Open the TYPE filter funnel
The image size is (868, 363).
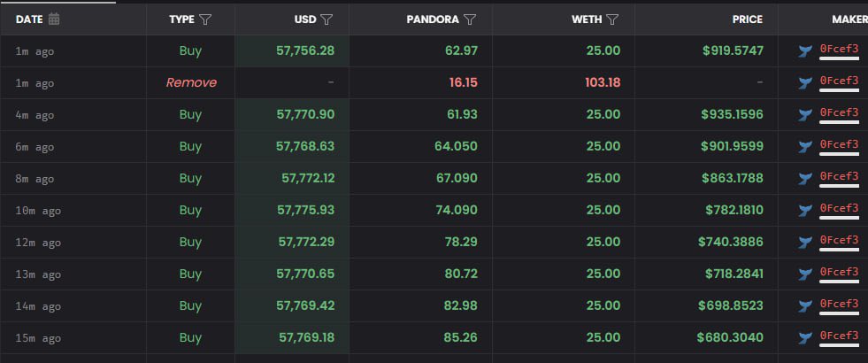pos(205,19)
